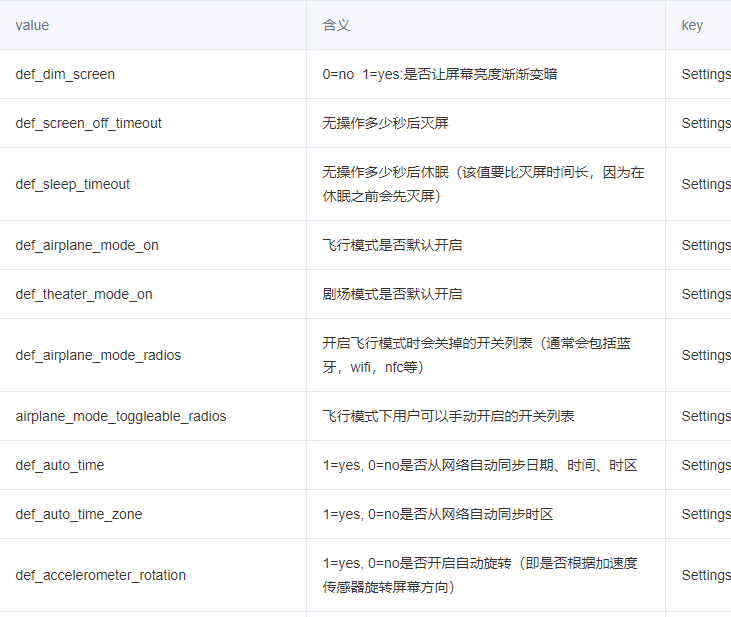Click description '无操作多少秒后灭屏'

click(385, 123)
